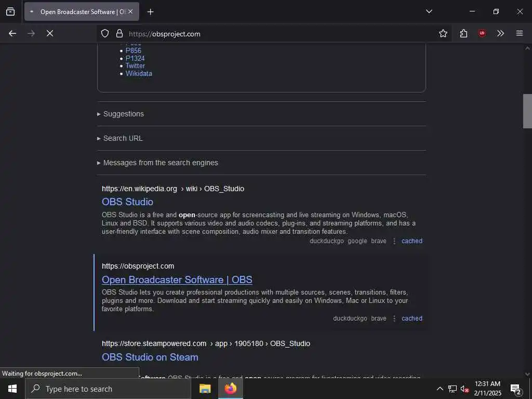View site security padlock info
The width and height of the screenshot is (532, 399).
tap(119, 33)
